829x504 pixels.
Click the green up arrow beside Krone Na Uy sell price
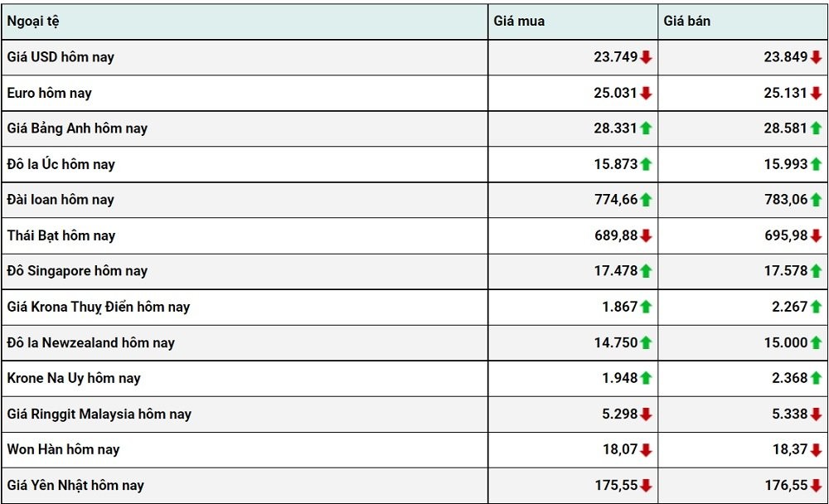[x=816, y=378]
